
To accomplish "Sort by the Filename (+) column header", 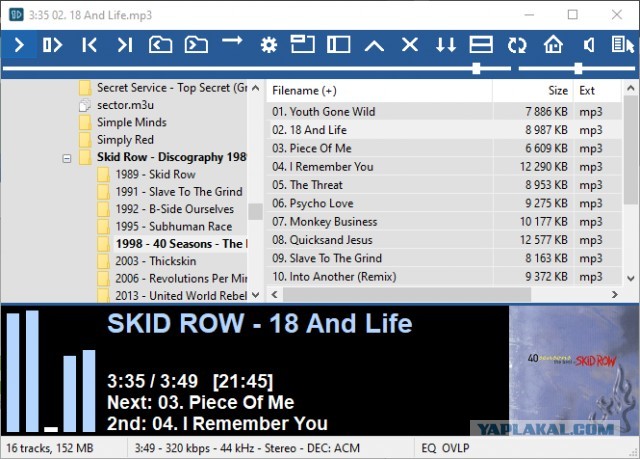I will pyautogui.click(x=380, y=91).
